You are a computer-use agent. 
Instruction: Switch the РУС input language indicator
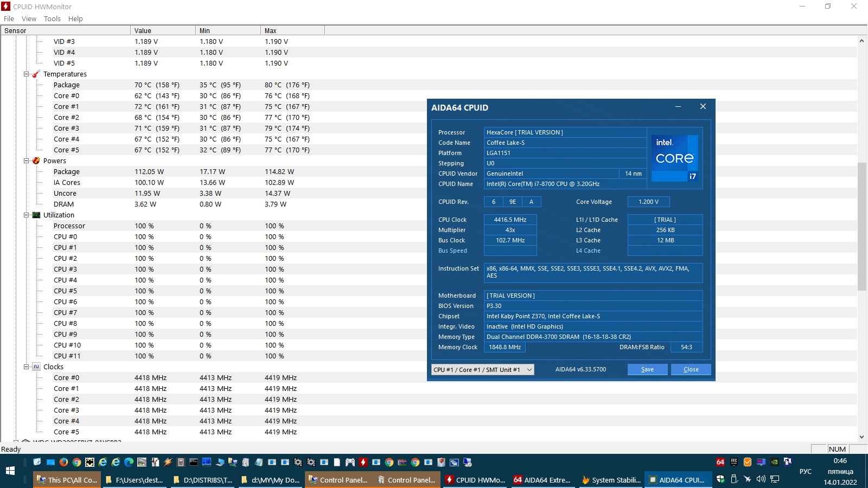point(806,472)
